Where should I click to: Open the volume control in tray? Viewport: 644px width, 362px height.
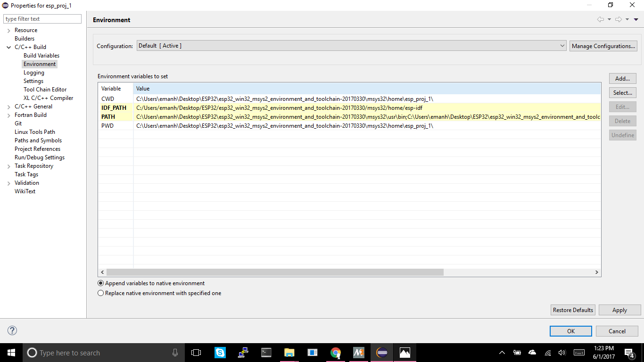(562, 353)
